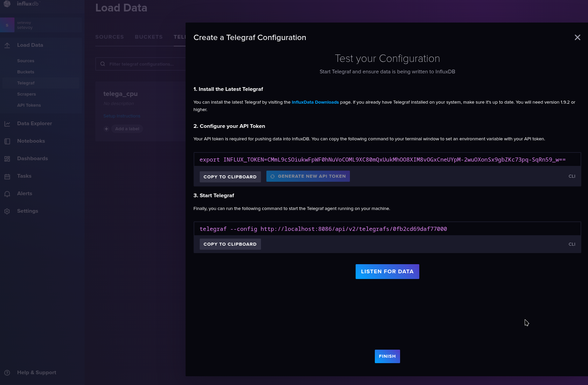The height and width of the screenshot is (385, 588).
Task: Open Help & Support question icon
Action: point(7,373)
